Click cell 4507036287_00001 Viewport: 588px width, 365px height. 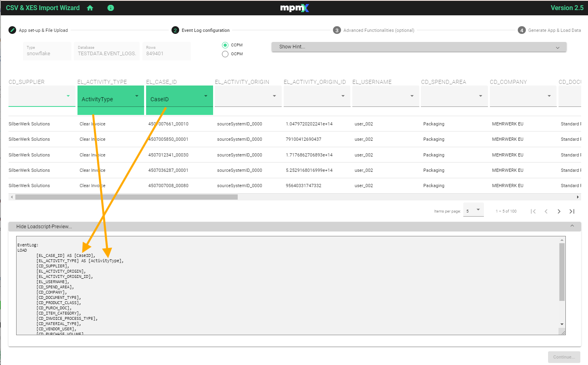click(168, 170)
